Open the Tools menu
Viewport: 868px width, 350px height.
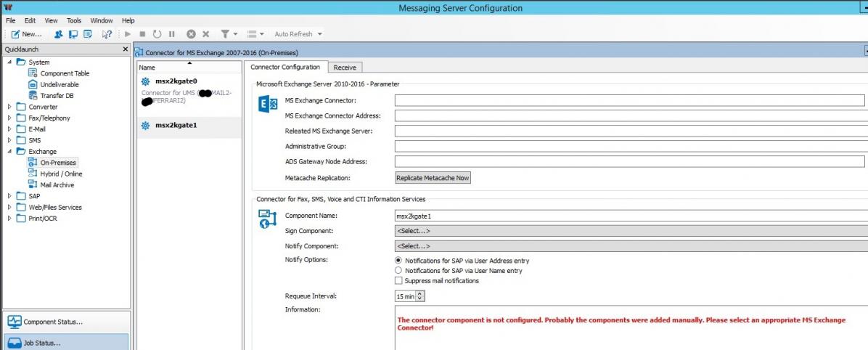tap(74, 21)
